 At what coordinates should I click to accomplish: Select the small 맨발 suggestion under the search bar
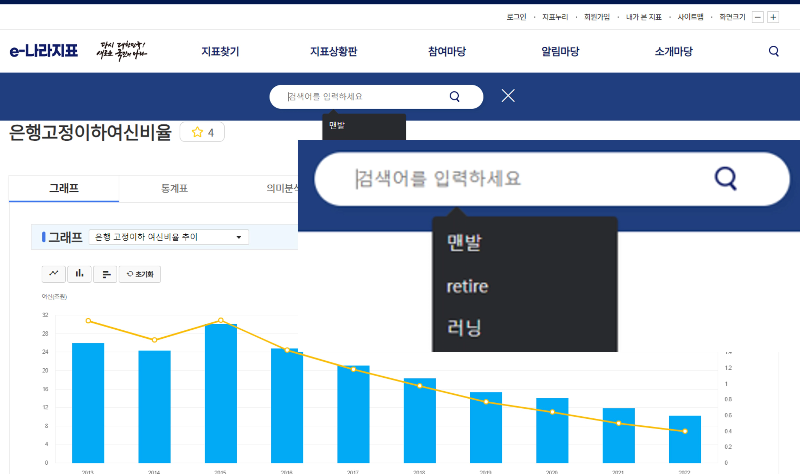337,126
